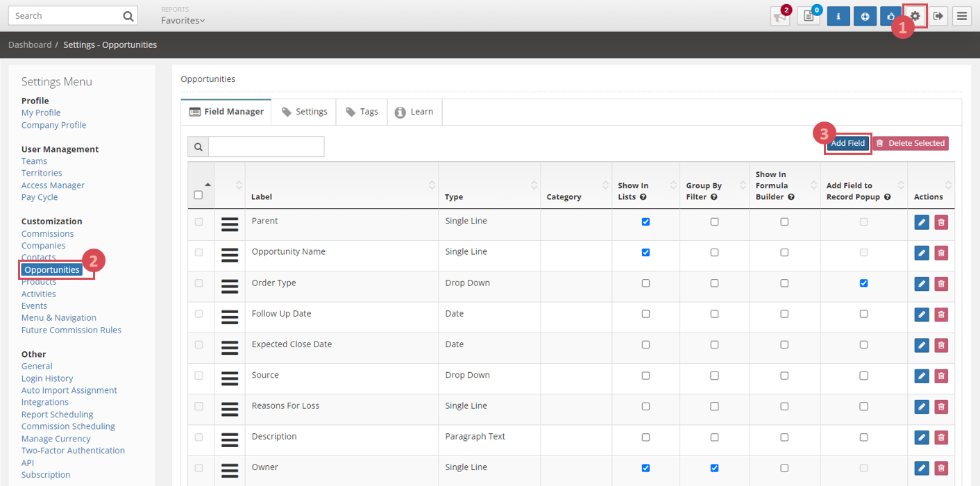Image resolution: width=980 pixels, height=486 pixels.
Task: Sort the table by Type column arrows
Action: click(534, 185)
